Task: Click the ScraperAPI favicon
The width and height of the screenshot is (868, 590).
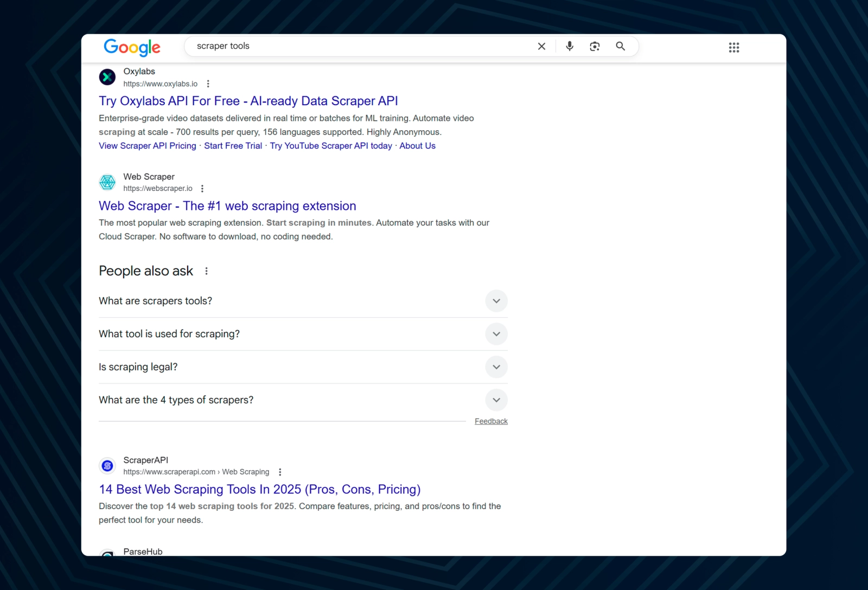Action: [x=107, y=465]
